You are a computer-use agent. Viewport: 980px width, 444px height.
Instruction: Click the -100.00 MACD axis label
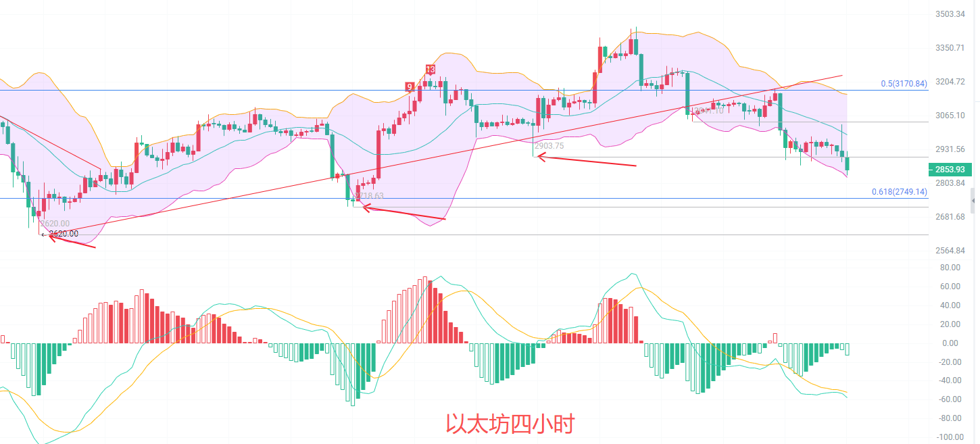pyautogui.click(x=948, y=437)
